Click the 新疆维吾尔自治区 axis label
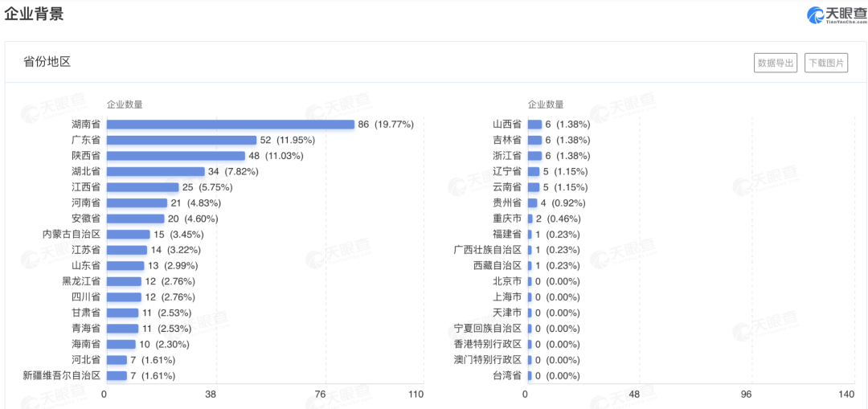Screen dimensions: 868x409 tap(62, 375)
